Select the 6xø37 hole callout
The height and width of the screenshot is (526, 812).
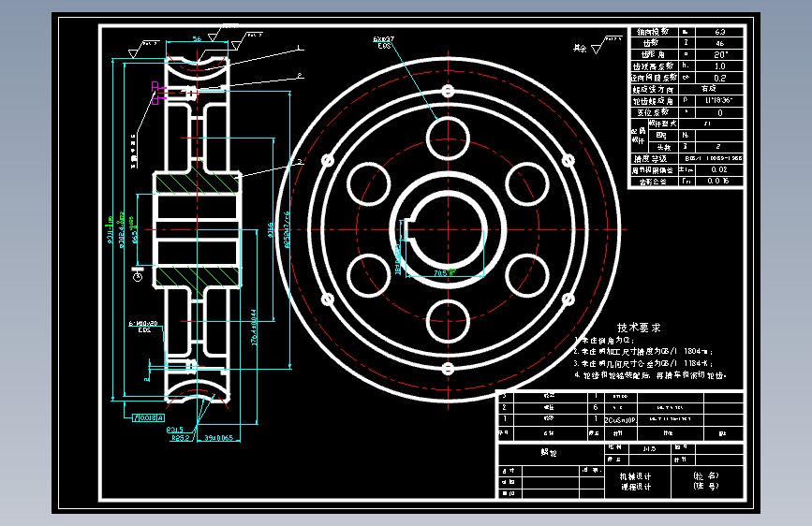pyautogui.click(x=383, y=39)
